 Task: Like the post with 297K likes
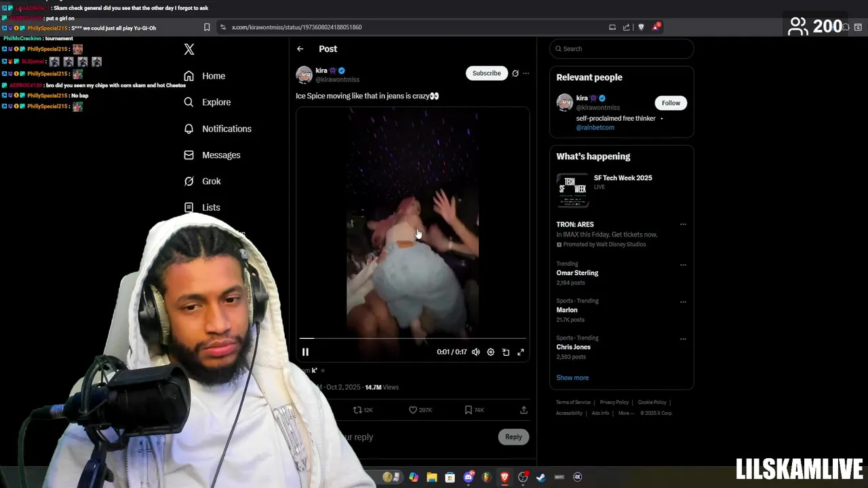420,410
